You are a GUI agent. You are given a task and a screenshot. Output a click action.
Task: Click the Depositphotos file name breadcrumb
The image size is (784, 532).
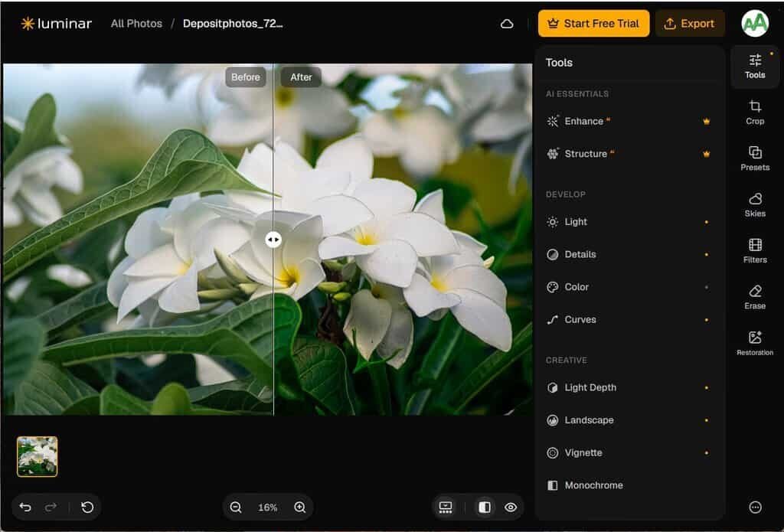pyautogui.click(x=233, y=24)
